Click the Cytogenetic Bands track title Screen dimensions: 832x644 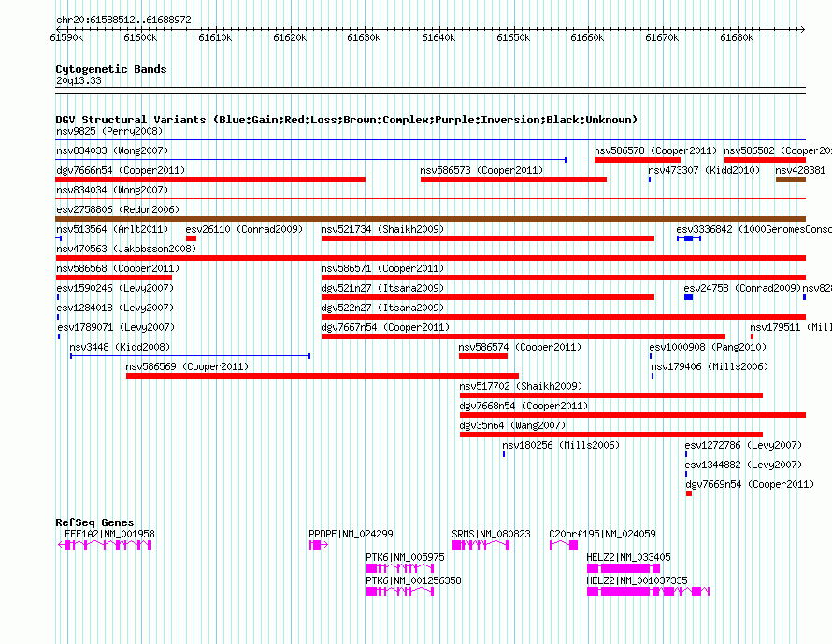pos(111,69)
